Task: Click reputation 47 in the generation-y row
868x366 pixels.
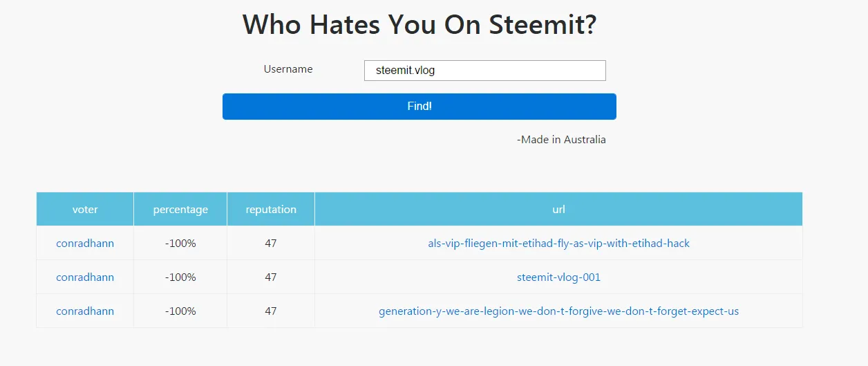Action: pos(271,311)
